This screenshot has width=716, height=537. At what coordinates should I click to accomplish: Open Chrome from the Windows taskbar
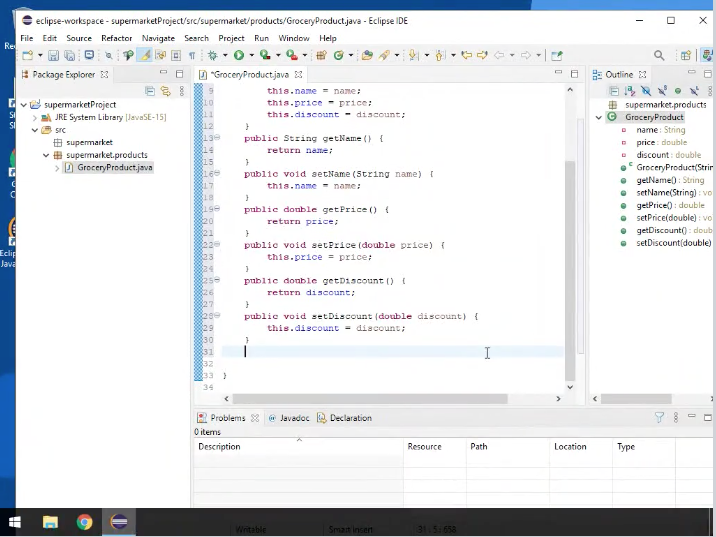tap(84, 522)
